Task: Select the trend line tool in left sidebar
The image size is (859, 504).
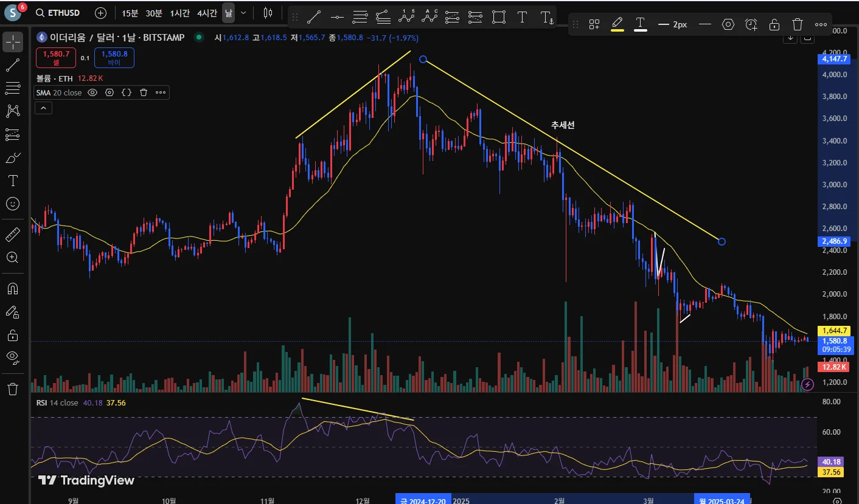Action: click(13, 65)
